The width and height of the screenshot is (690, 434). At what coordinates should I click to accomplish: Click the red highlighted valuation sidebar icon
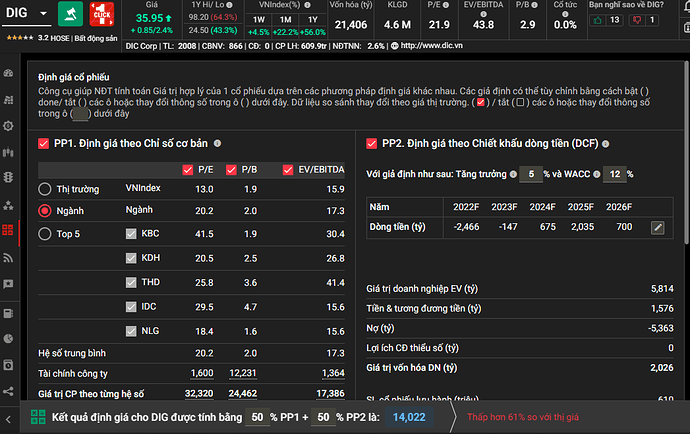point(9,230)
